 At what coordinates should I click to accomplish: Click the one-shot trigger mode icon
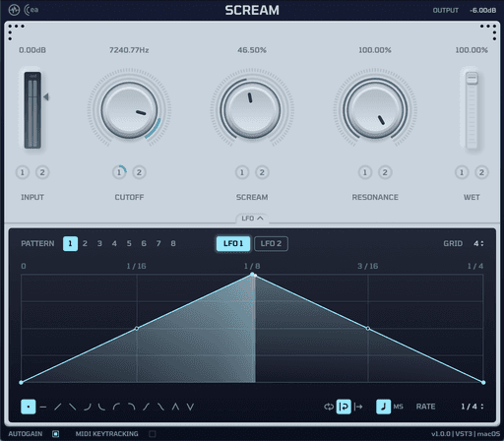tap(358, 407)
